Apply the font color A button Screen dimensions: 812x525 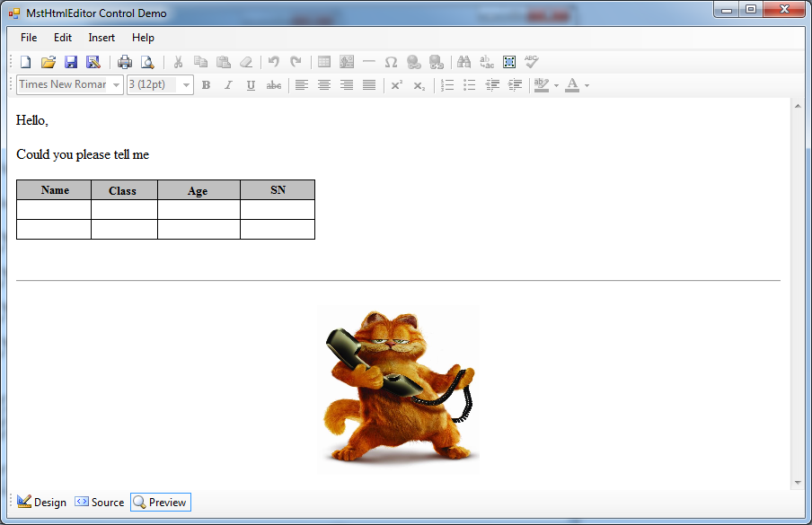[572, 85]
